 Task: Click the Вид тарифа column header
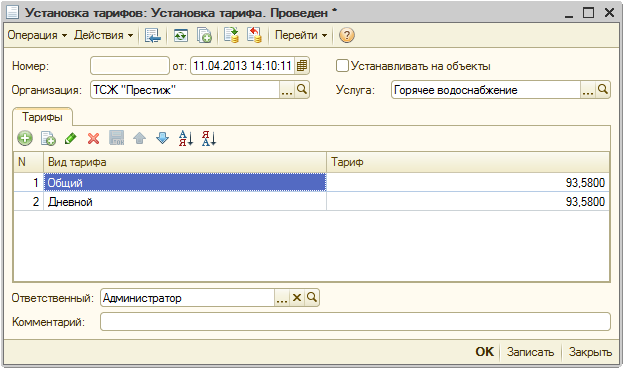(185, 162)
